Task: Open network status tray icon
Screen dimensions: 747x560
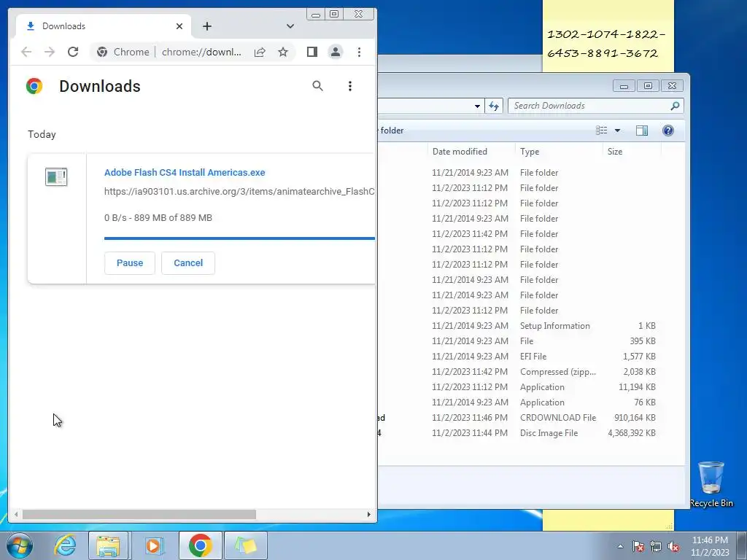Action: coord(656,546)
